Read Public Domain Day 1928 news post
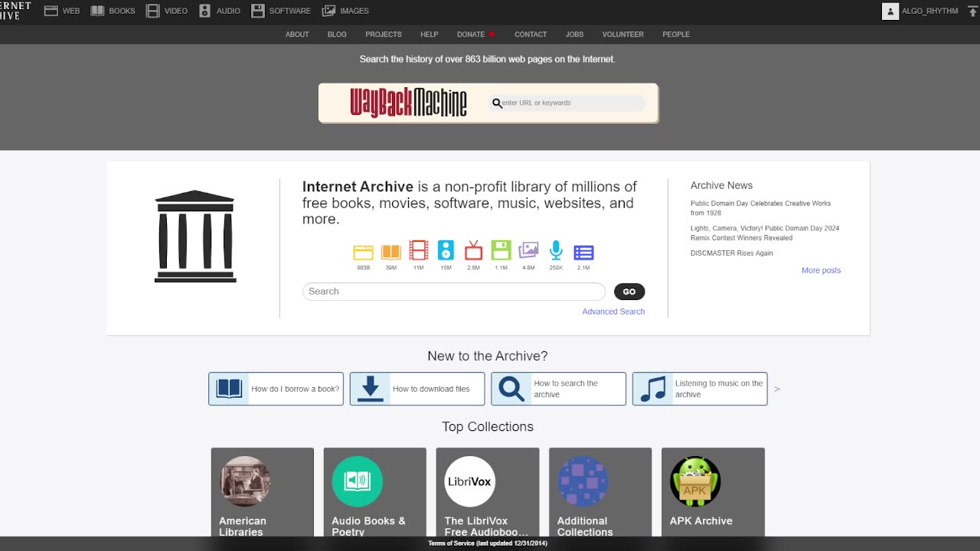 (760, 208)
